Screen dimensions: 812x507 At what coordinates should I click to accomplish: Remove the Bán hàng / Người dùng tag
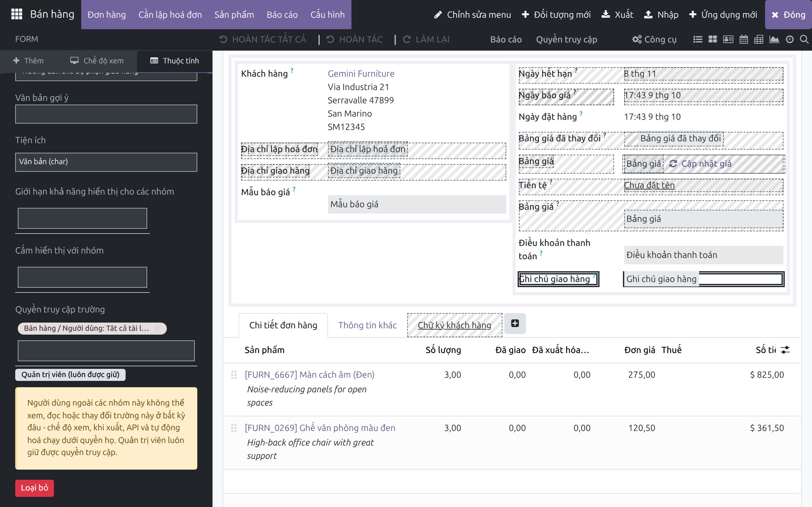tap(157, 328)
